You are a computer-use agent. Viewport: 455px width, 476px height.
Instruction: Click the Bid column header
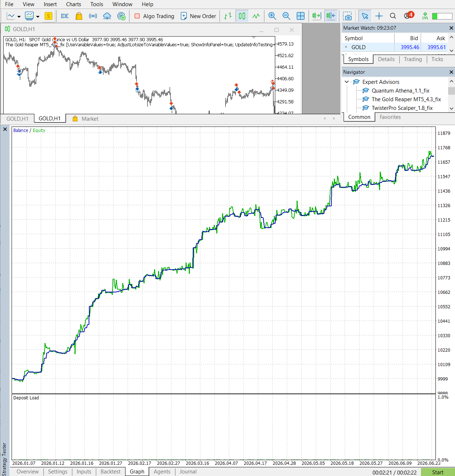[414, 38]
